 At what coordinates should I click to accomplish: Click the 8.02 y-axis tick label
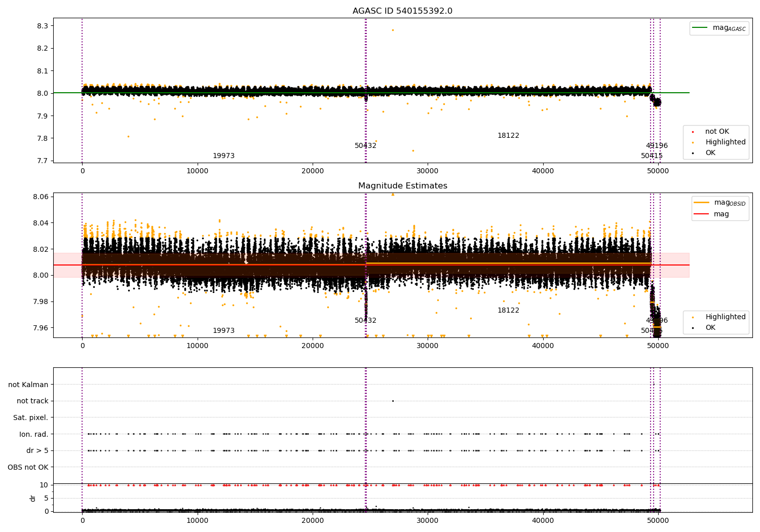[x=41, y=249]
